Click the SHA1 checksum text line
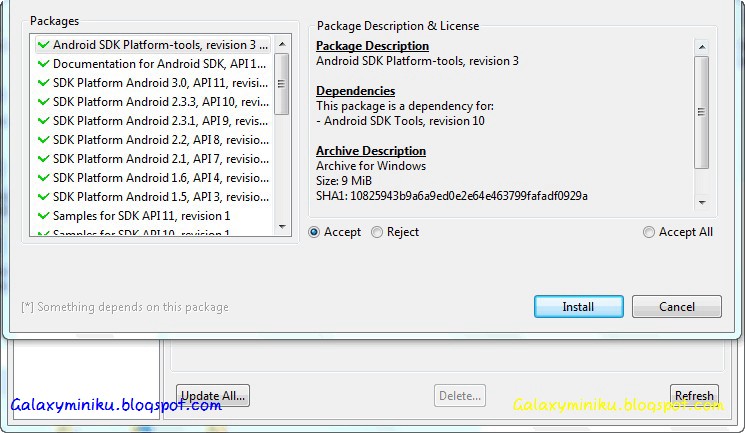This screenshot has width=745, height=433. (452, 196)
